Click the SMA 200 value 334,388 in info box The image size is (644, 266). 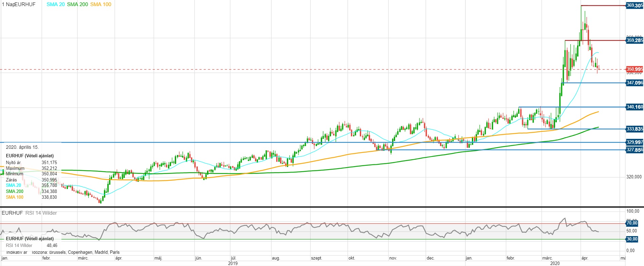pos(49,192)
